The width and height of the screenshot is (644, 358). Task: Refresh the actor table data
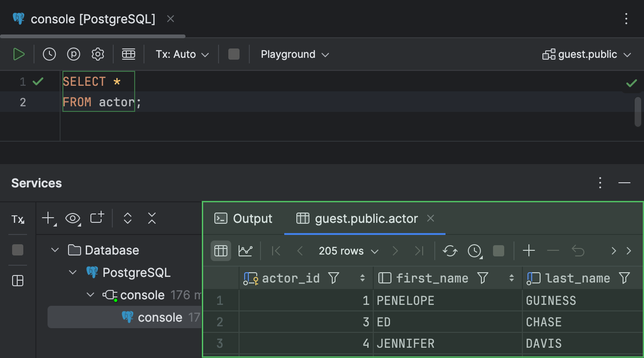(450, 251)
